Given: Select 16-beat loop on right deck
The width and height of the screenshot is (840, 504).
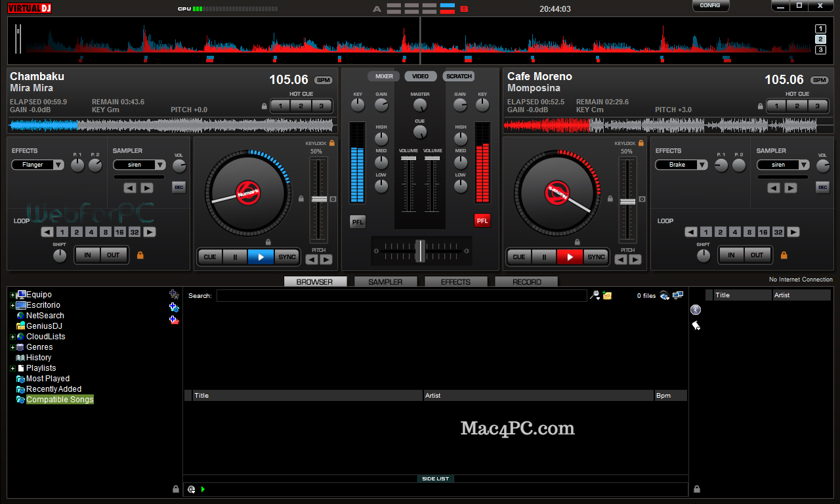Looking at the screenshot, I should [x=763, y=232].
